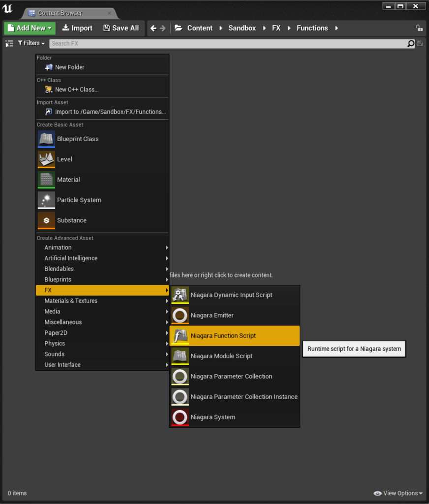Click the Import toolbar button
429x504 pixels.
coord(77,28)
